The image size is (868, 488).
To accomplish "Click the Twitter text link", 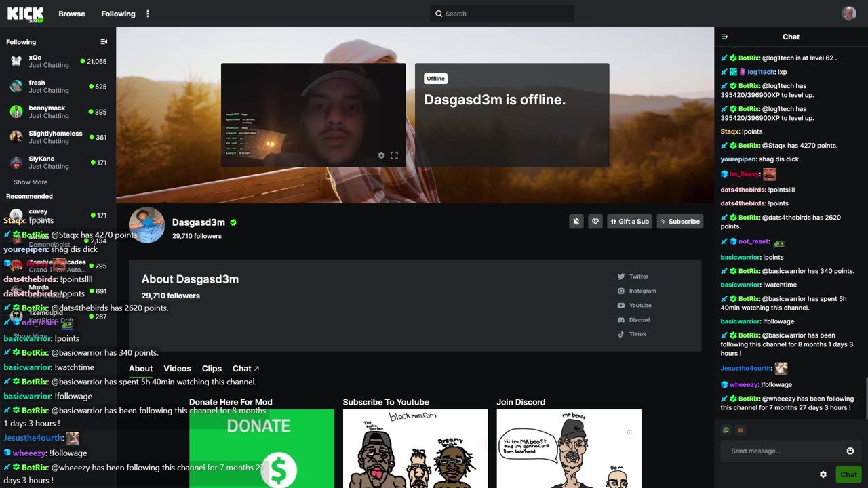I will coord(639,277).
